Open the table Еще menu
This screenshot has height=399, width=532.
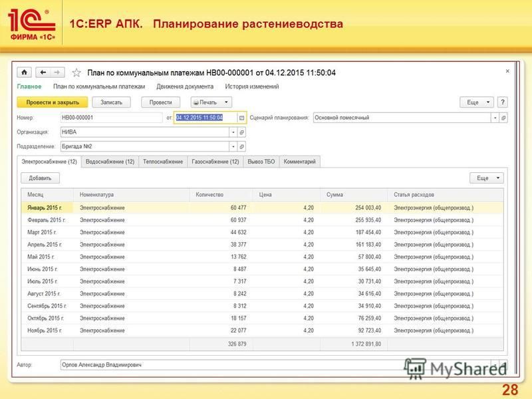487,178
